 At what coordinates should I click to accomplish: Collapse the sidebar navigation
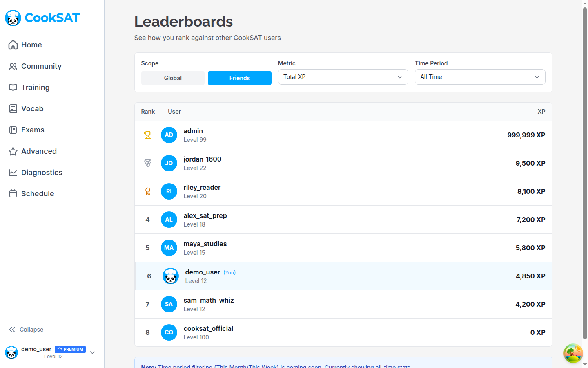pos(26,330)
